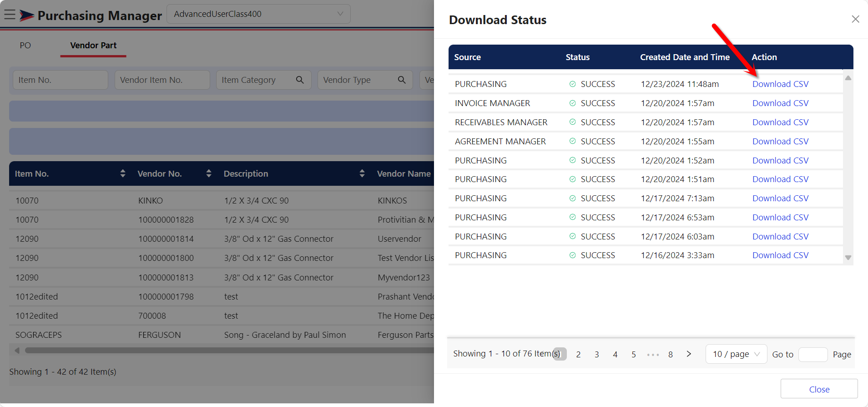Screen dimensions: 868x407
Task: Download CSV for 12/17/2024 6:53am PURCHASING
Action: [x=780, y=218]
